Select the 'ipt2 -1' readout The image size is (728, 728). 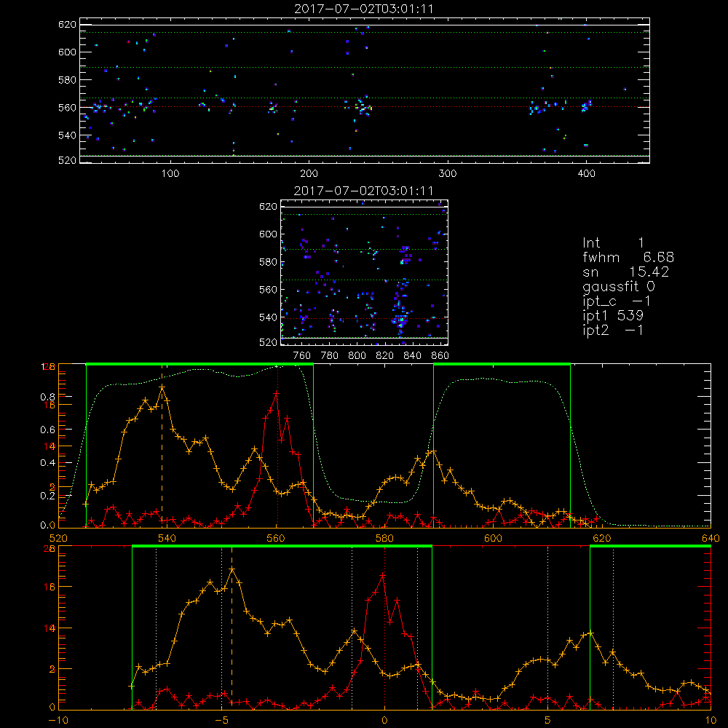613,330
